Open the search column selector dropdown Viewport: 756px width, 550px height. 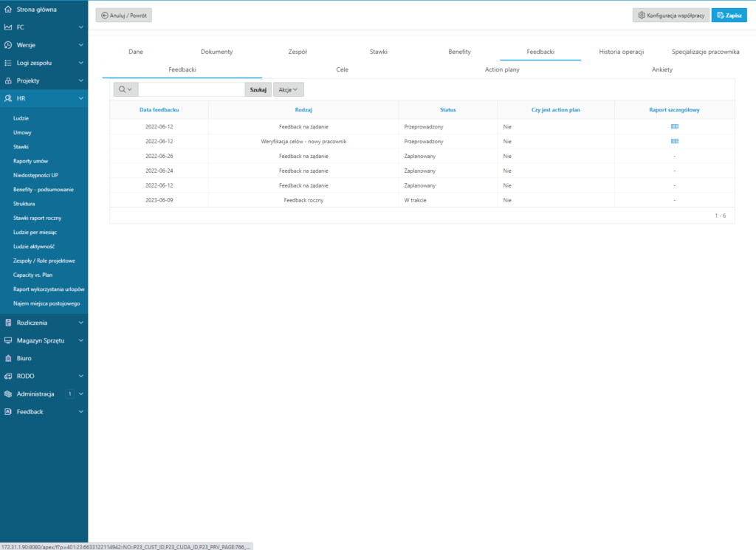pos(126,89)
